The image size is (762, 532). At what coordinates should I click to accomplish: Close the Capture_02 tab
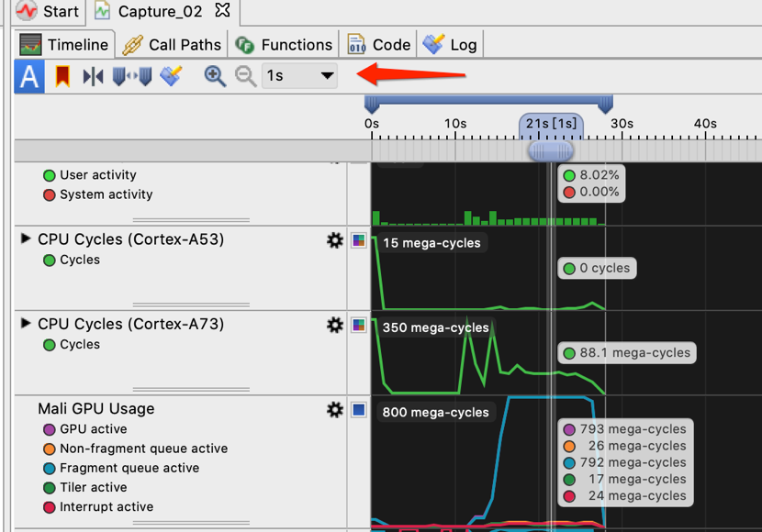click(x=222, y=10)
